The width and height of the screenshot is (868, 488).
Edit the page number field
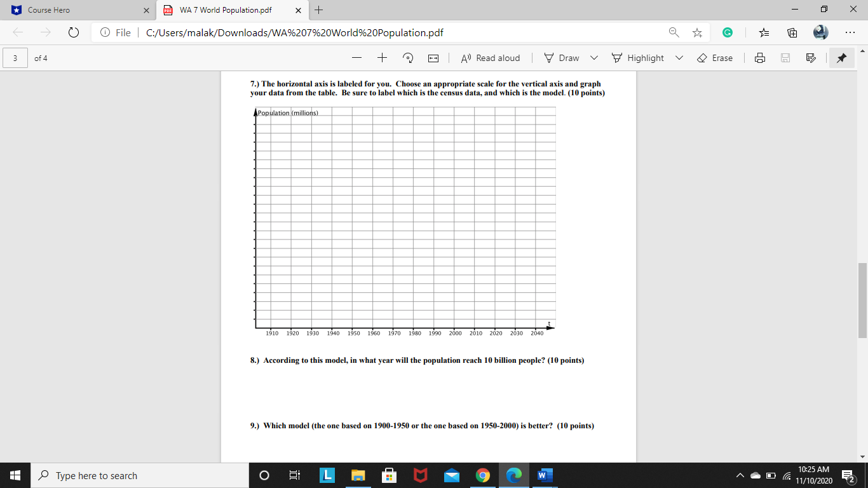[x=14, y=58]
